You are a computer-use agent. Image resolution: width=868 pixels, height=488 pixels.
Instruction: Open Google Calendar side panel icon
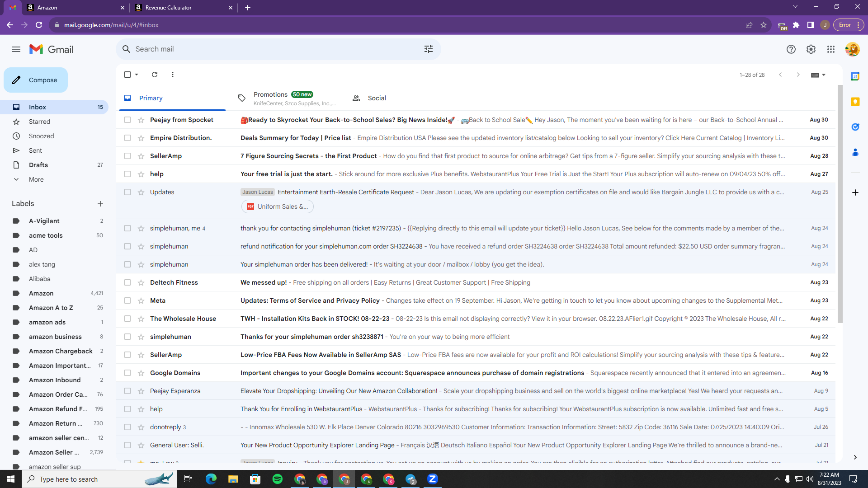[855, 76]
